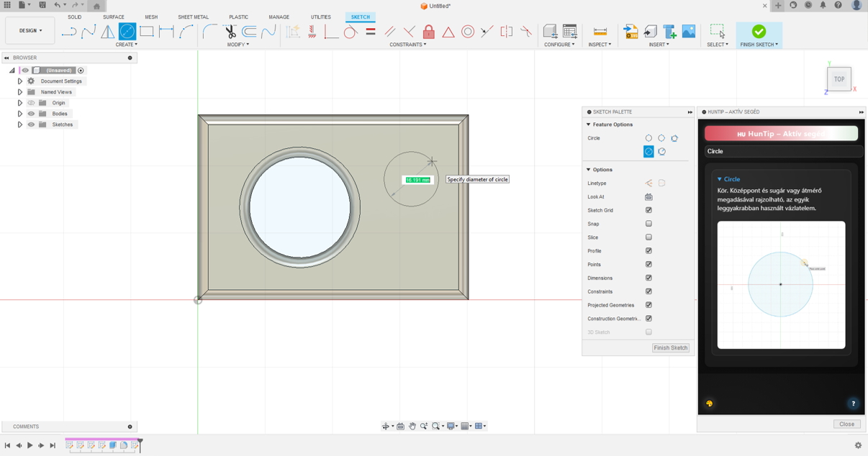
Task: Toggle visibility of the Bodies folder
Action: point(31,114)
